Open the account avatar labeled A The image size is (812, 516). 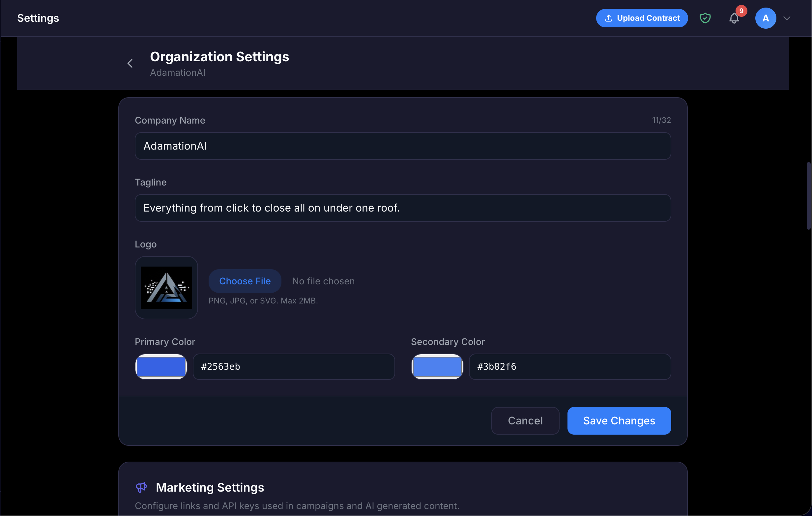coord(766,18)
